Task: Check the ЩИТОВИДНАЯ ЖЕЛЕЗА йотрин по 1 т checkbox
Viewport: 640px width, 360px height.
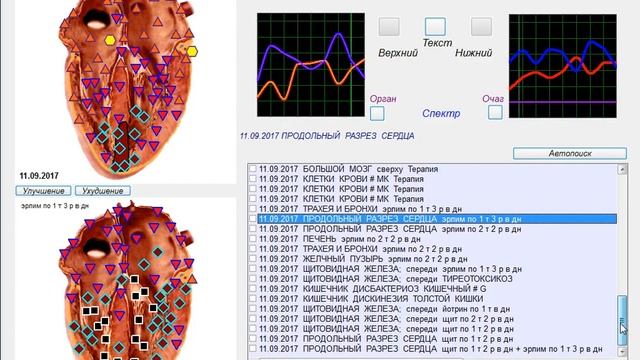Action: point(253,309)
